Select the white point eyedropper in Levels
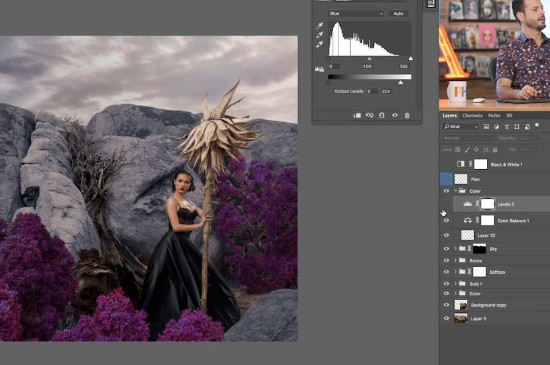The image size is (550, 365). coord(319,45)
